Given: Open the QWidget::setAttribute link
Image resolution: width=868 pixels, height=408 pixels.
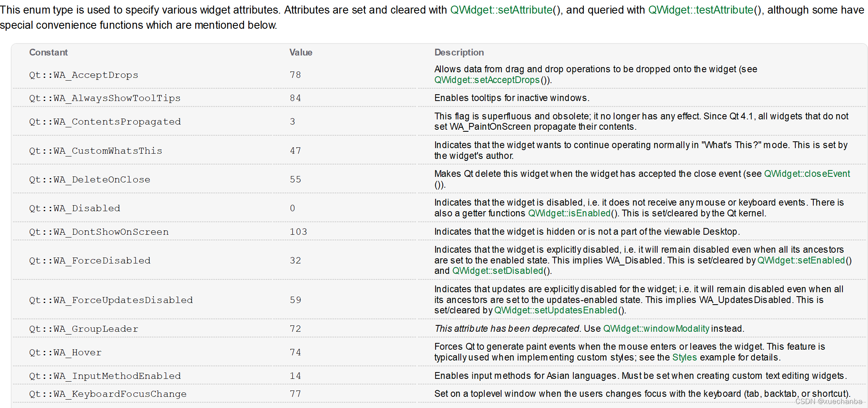Looking at the screenshot, I should click(501, 10).
